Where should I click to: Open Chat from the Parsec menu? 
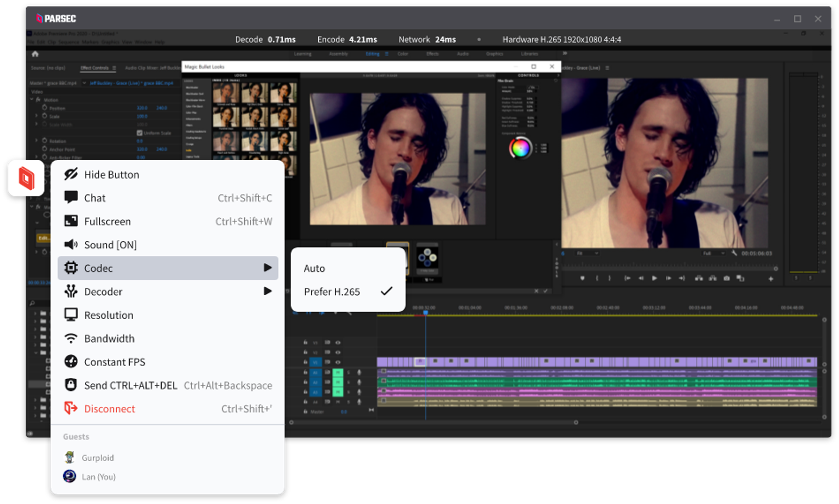coord(168,198)
